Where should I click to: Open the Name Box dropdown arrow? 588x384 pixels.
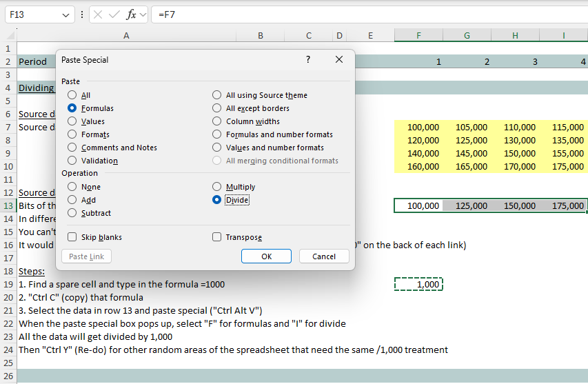point(66,14)
